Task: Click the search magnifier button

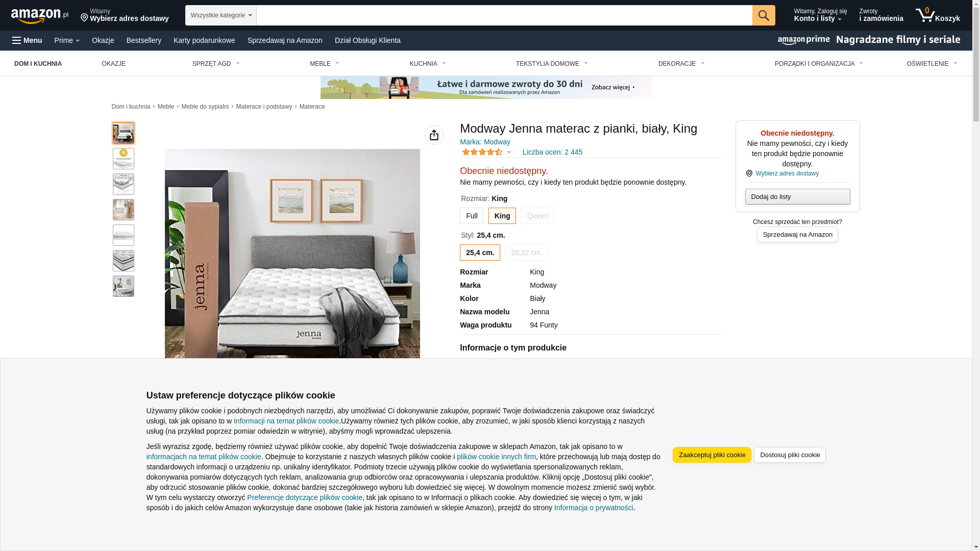Action: [x=764, y=15]
